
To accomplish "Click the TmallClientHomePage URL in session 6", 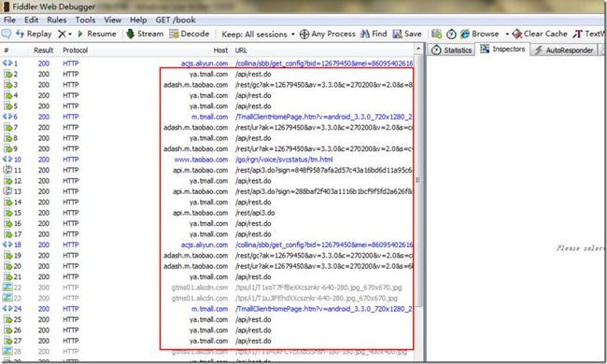I will [324, 117].
